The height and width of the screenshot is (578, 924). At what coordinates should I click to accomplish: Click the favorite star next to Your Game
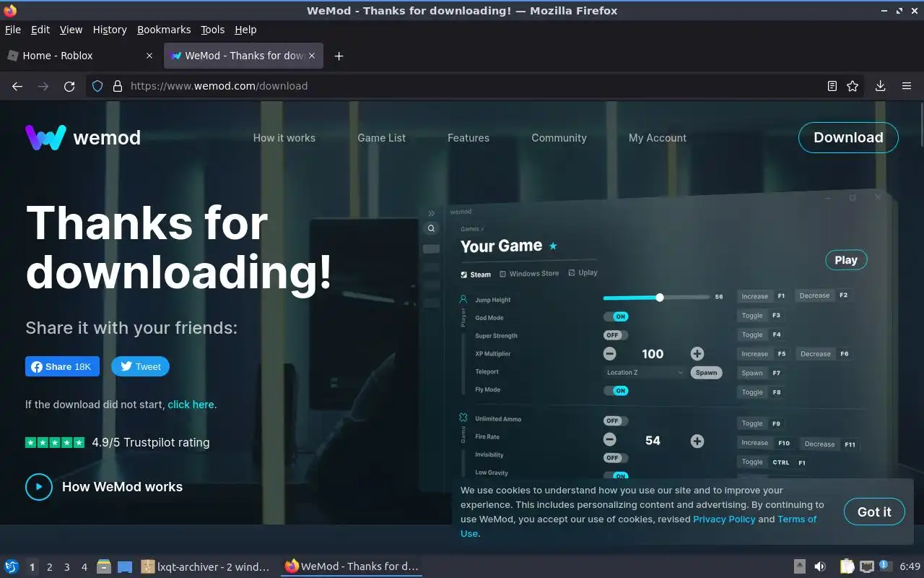coord(553,246)
